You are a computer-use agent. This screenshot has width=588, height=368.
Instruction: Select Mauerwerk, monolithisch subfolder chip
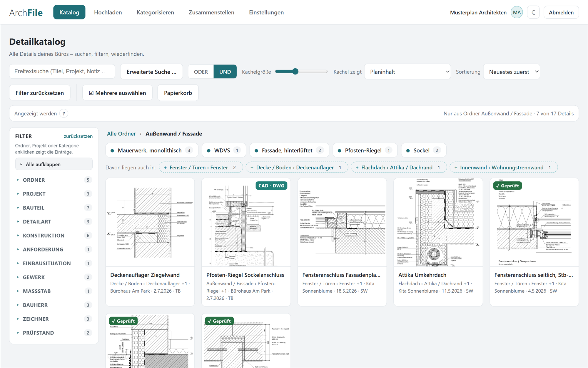152,150
